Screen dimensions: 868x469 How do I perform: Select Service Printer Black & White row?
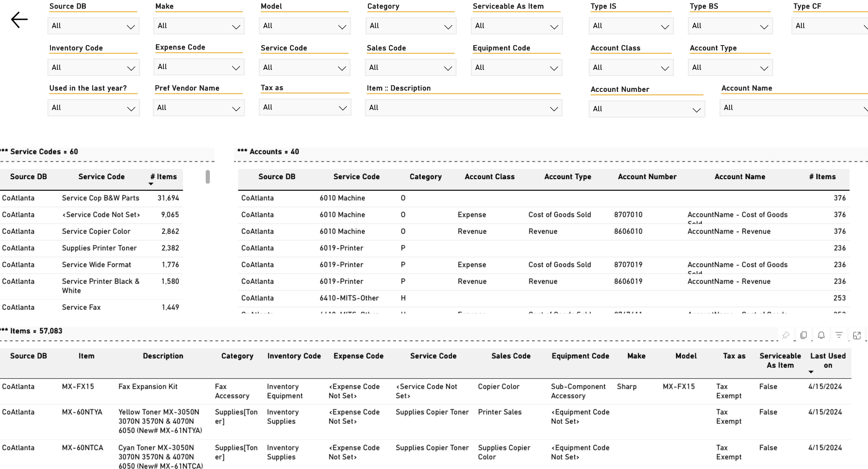[91, 286]
